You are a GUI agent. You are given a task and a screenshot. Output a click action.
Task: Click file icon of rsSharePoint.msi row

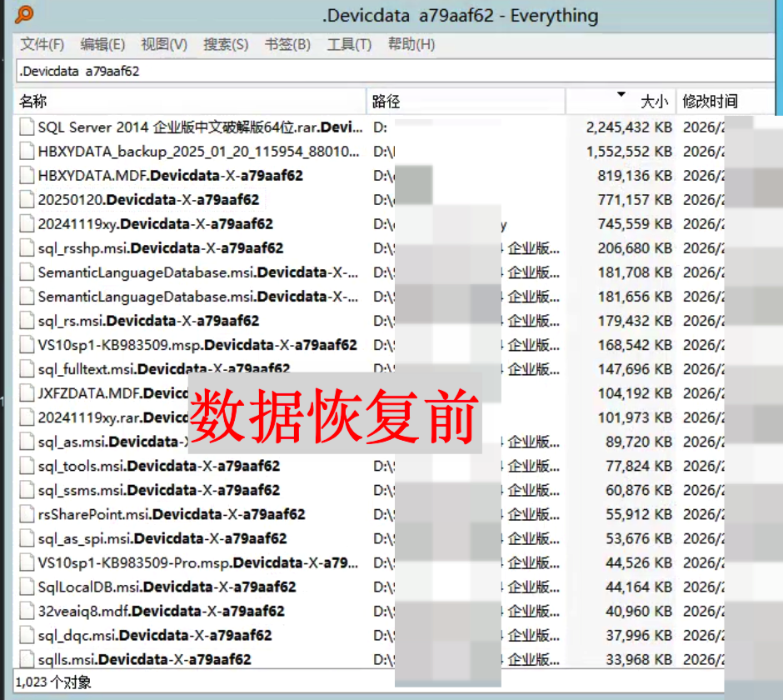coord(27,514)
